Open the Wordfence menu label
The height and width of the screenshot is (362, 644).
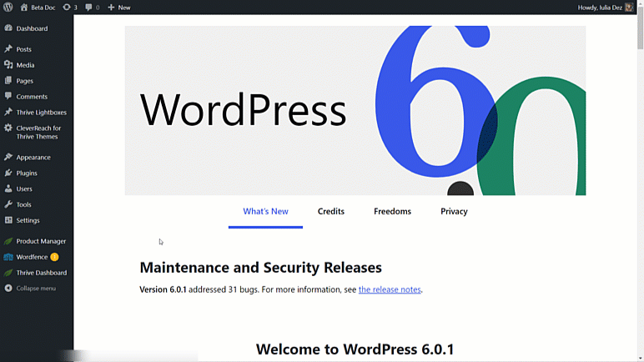coord(32,257)
